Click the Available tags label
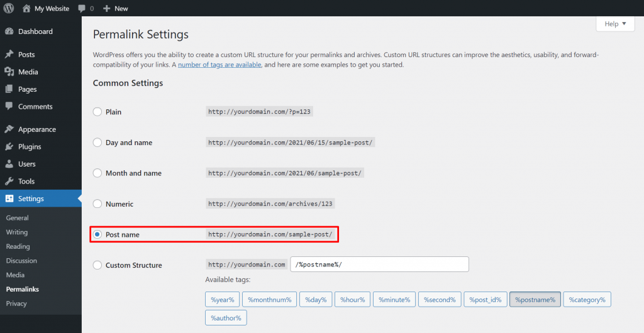The height and width of the screenshot is (333, 644). [x=228, y=280]
